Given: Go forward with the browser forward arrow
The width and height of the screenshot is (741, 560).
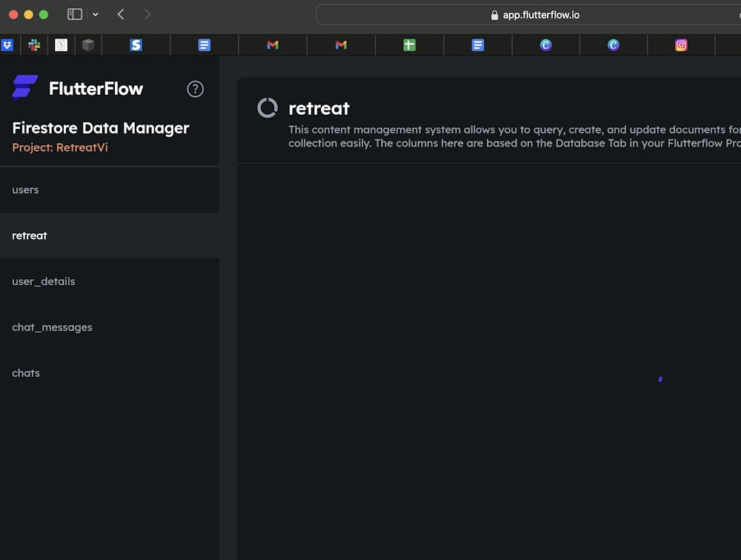Looking at the screenshot, I should pyautogui.click(x=147, y=14).
